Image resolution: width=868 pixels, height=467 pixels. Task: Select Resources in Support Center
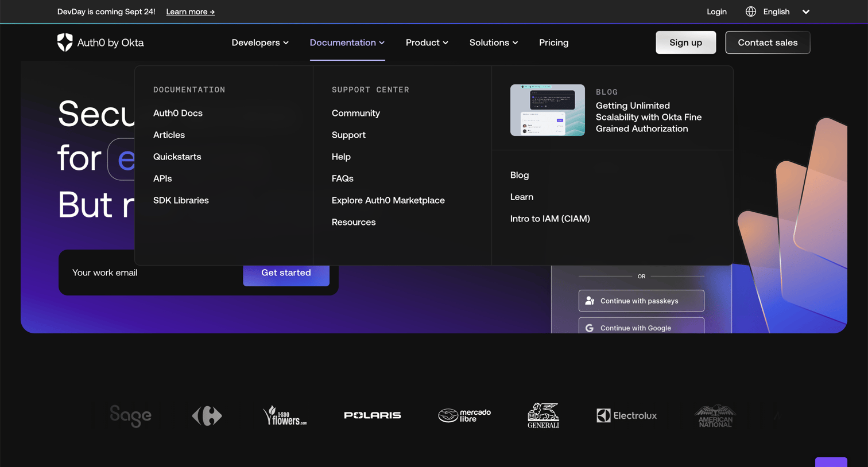point(354,222)
